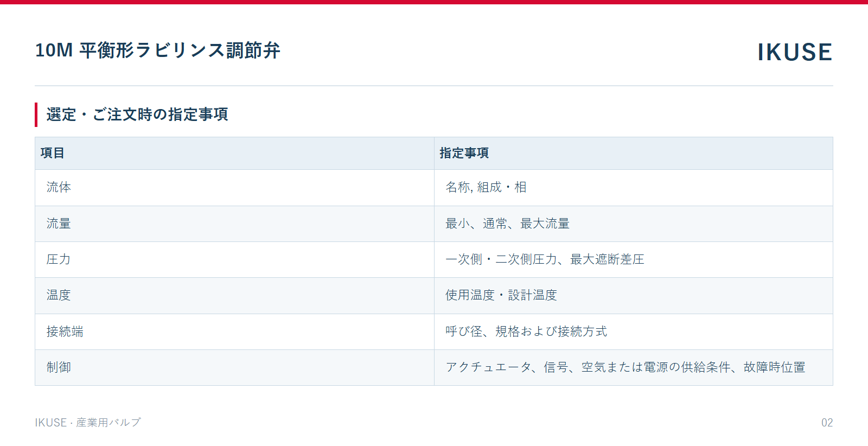
Task: Select the slide title 10M 平衡形ラビリンス調節弁
Action: coord(158,50)
